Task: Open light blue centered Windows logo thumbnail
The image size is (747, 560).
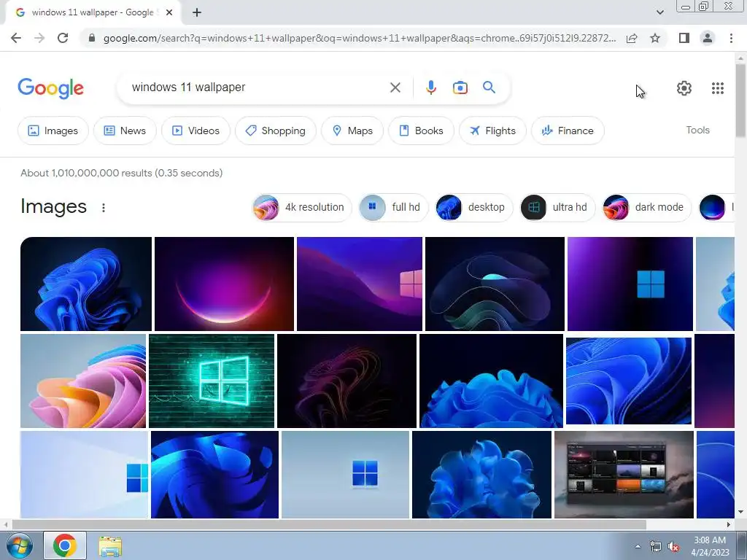Action: [345, 474]
